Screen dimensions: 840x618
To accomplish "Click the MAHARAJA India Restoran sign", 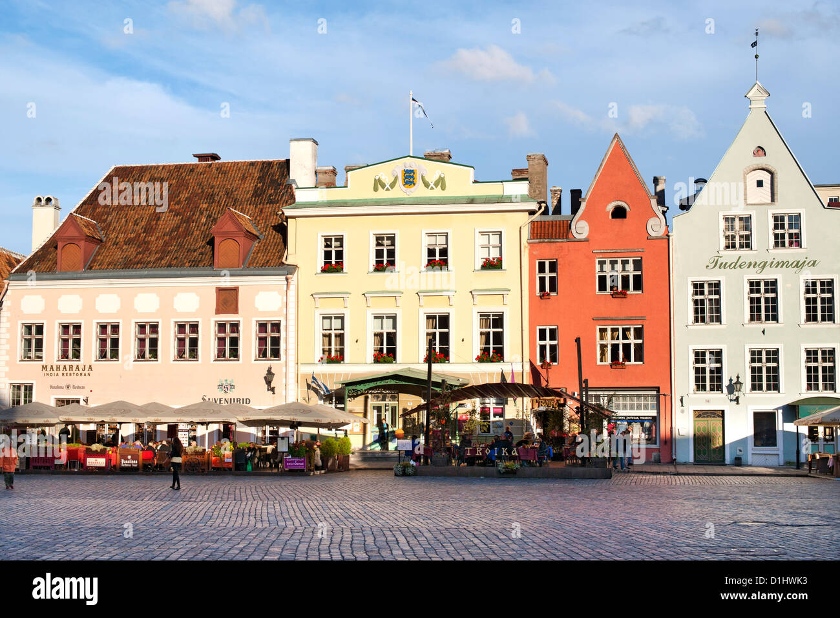I will [67, 370].
